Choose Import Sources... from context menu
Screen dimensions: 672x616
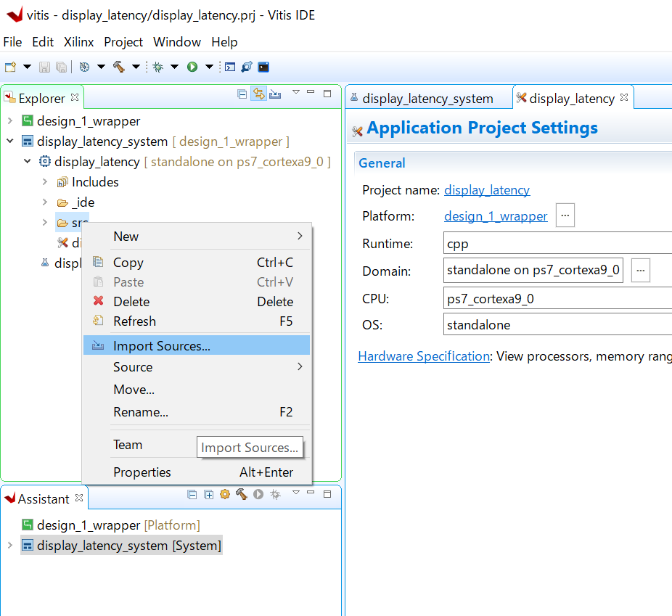[x=197, y=345]
